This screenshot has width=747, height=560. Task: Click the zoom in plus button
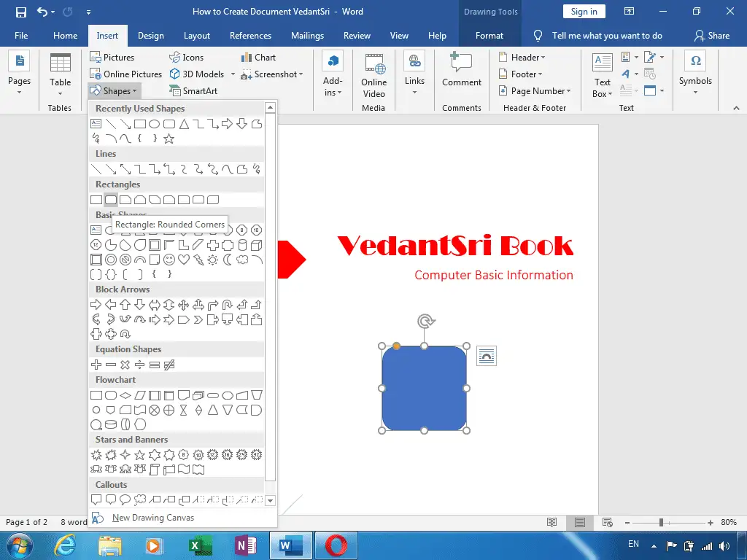(x=711, y=522)
